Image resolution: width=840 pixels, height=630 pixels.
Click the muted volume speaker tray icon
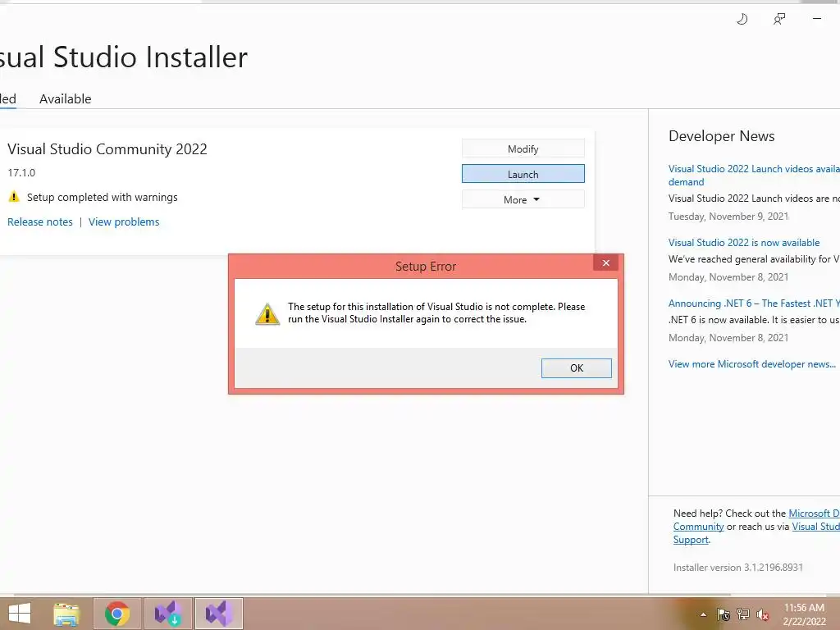(763, 614)
